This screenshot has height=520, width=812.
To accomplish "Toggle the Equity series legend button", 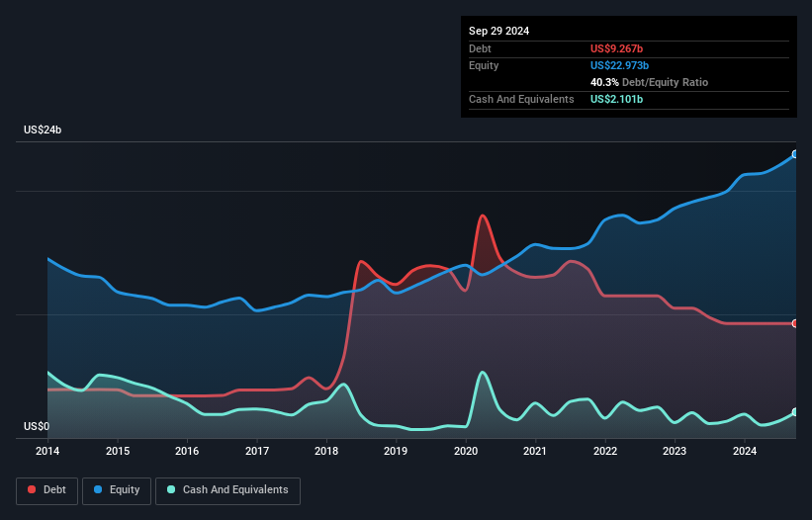I will coord(117,490).
